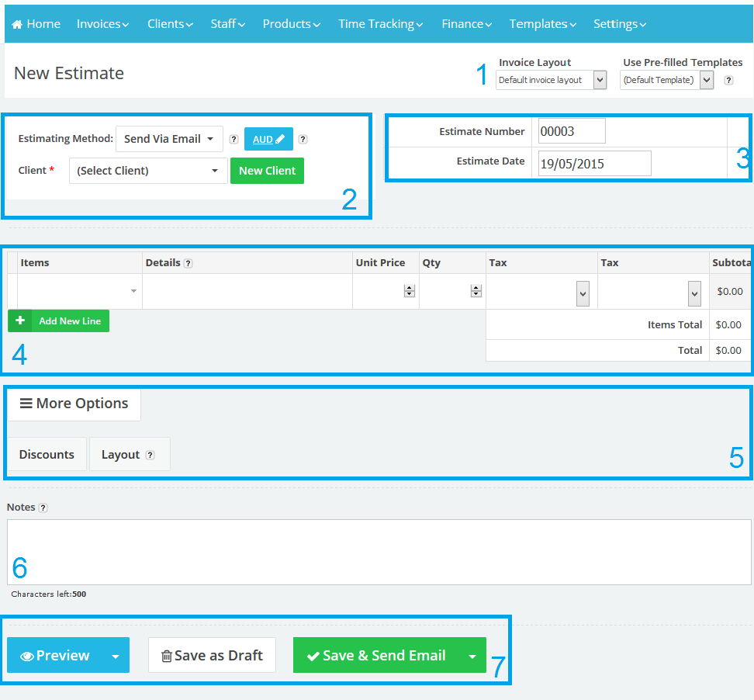The height and width of the screenshot is (700, 754).
Task: Switch to the Discounts tab
Action: pyautogui.click(x=47, y=455)
